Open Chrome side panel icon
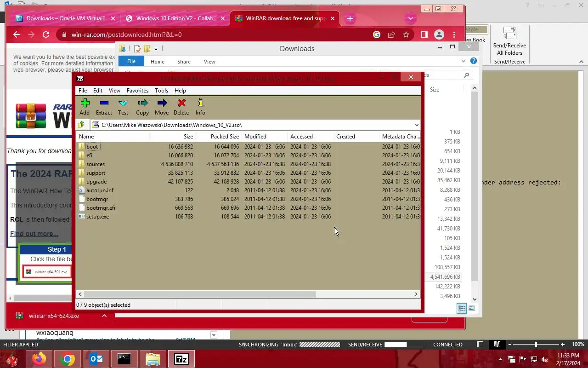 [x=424, y=34]
